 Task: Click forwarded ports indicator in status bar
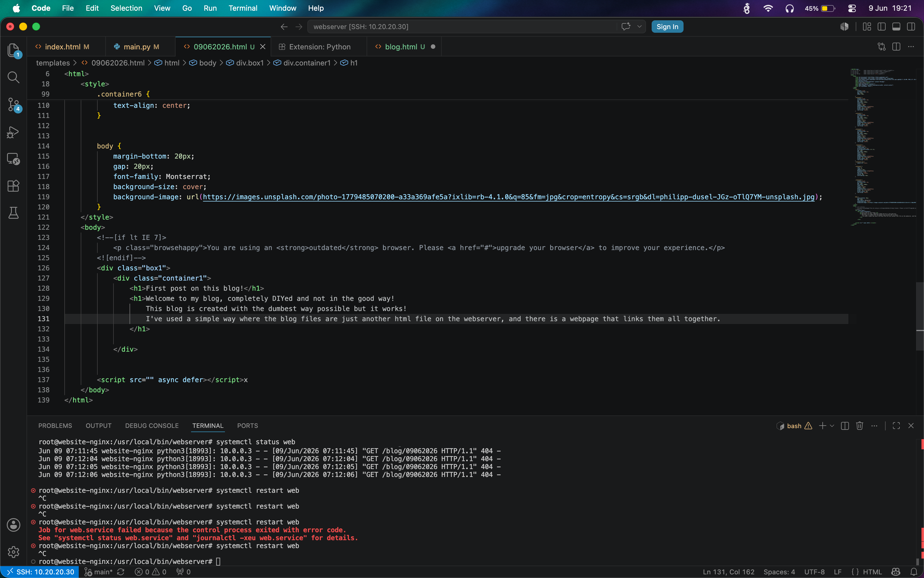tap(183, 572)
